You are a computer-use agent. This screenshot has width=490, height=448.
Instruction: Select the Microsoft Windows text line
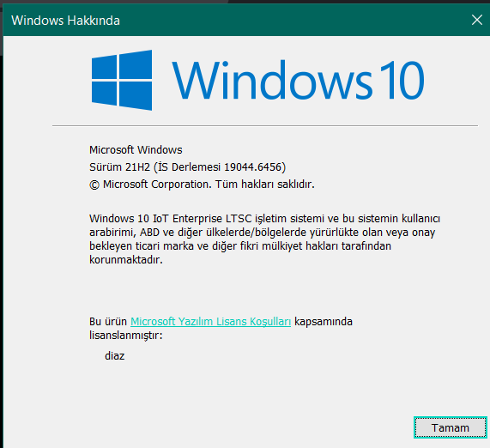pos(136,149)
